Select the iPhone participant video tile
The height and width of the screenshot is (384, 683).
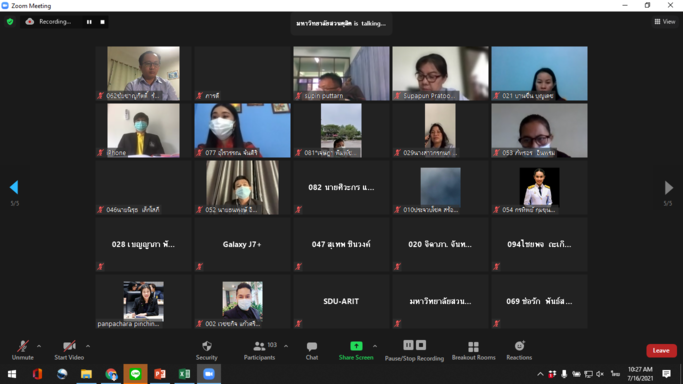(x=143, y=130)
